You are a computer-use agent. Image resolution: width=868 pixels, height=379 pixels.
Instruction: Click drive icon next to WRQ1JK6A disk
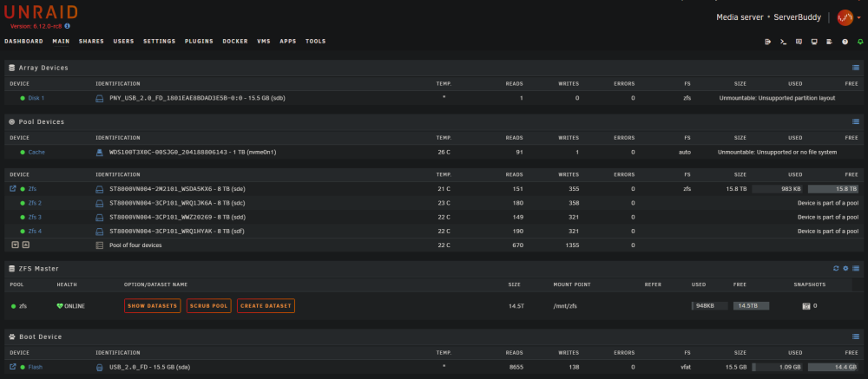(x=100, y=203)
